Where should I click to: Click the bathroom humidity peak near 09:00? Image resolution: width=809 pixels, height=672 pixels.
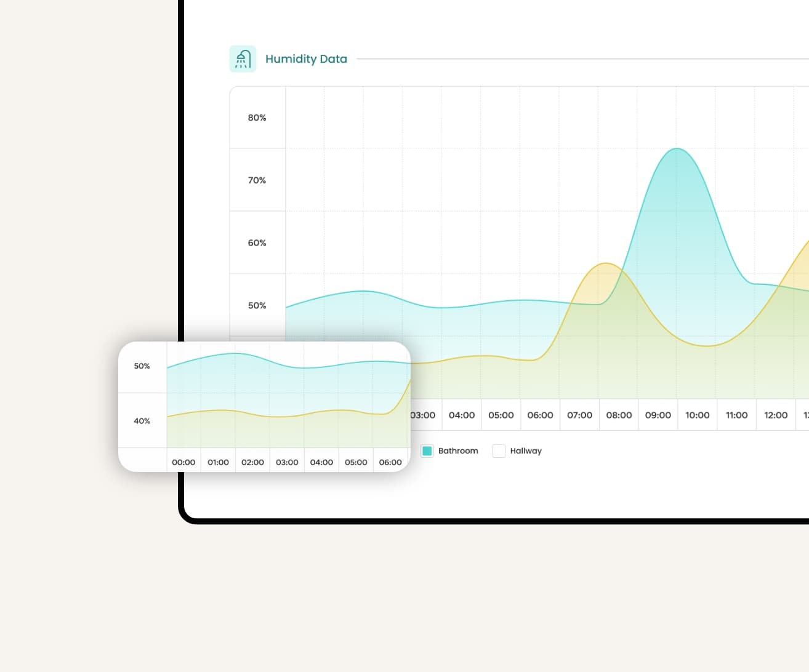tap(677, 148)
